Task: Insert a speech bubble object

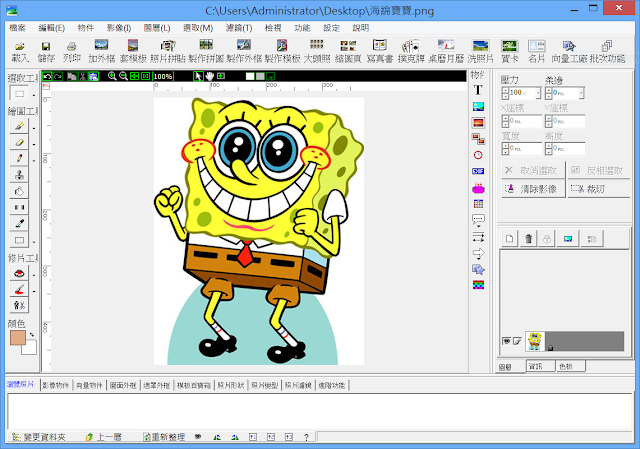Action: (x=478, y=220)
